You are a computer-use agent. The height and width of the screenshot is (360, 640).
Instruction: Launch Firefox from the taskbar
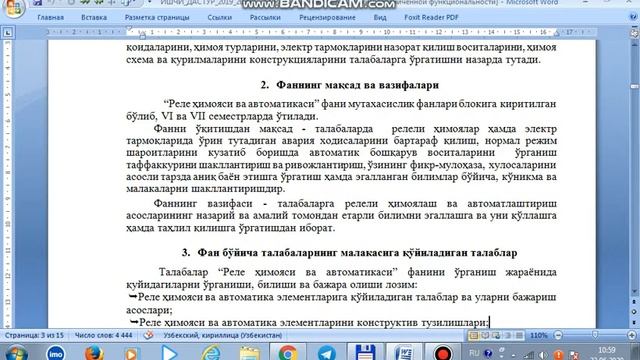click(x=93, y=352)
